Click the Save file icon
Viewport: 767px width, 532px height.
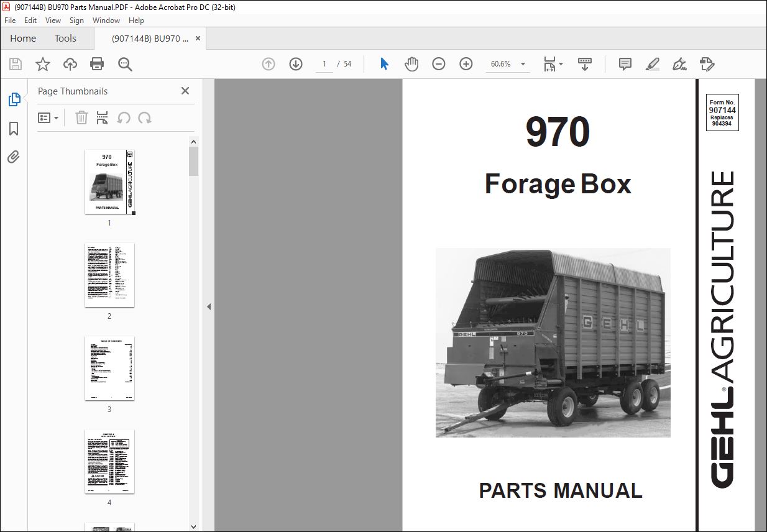16,64
